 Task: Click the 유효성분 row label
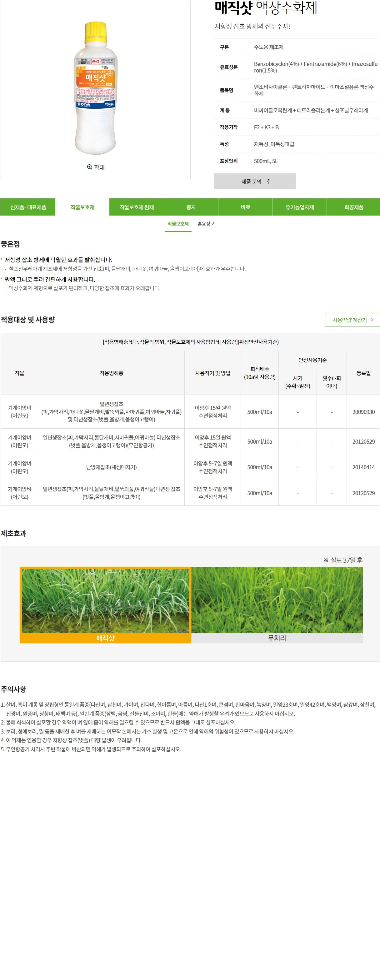coord(229,67)
